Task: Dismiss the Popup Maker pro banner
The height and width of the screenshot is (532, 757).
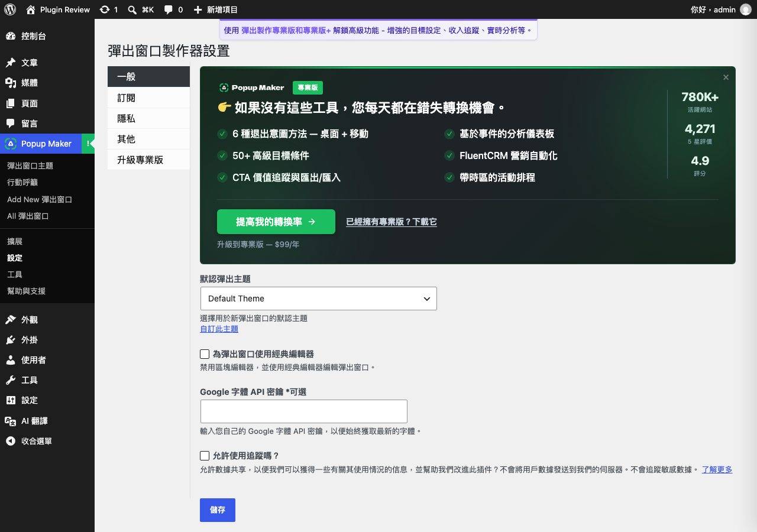Action: (726, 77)
